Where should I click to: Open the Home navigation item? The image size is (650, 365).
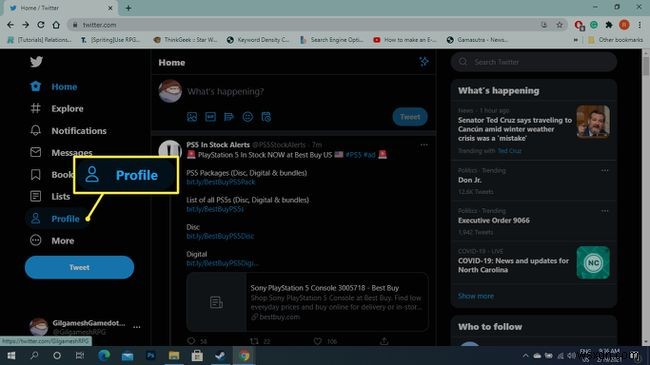[54, 86]
